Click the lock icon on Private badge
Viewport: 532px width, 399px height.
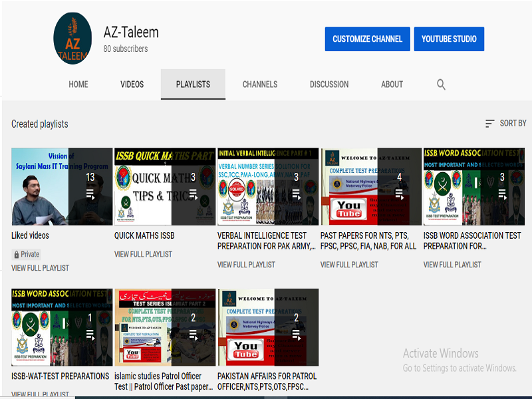tap(16, 255)
